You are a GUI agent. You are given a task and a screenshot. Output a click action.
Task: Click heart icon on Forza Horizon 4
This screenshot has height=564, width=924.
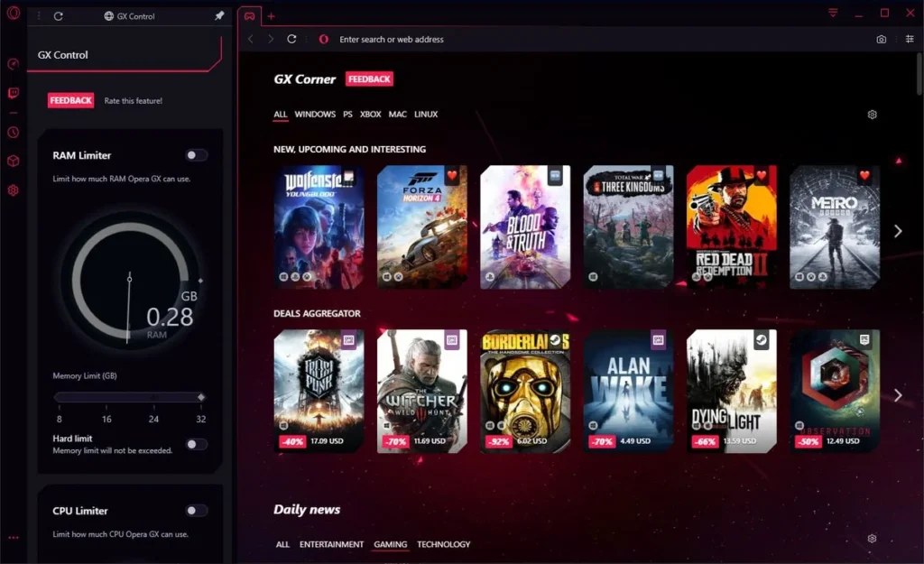(x=452, y=175)
